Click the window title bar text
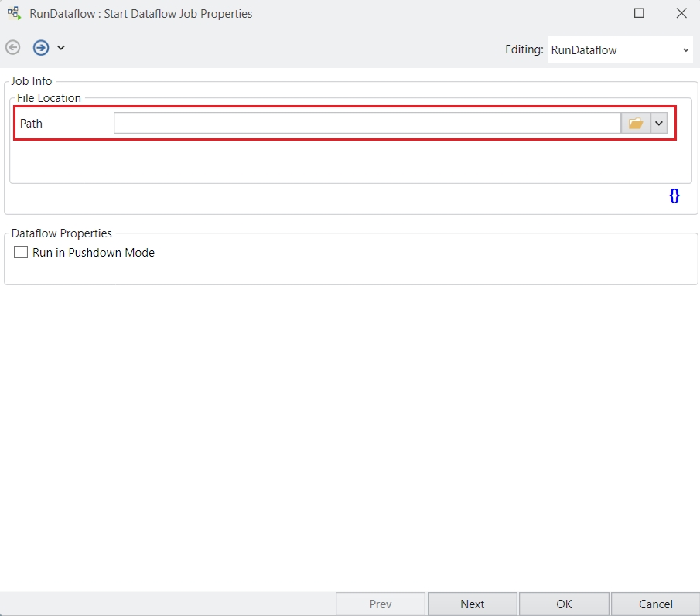This screenshot has width=700, height=616. (141, 14)
